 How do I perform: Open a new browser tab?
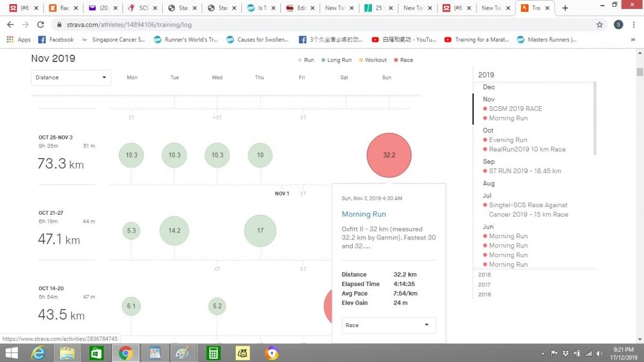click(565, 8)
